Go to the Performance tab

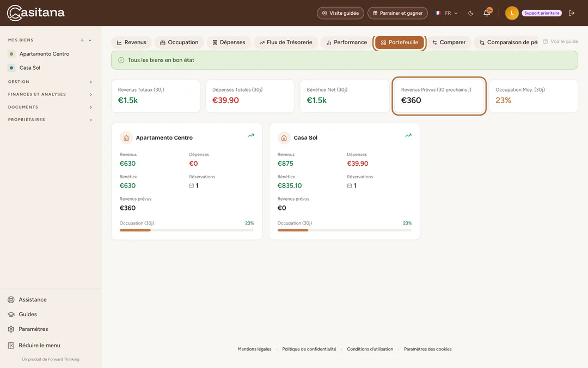[346, 43]
